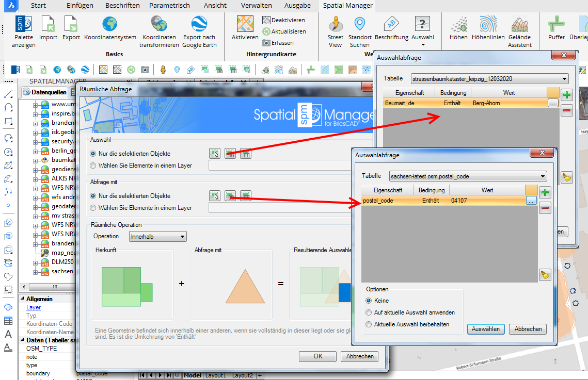Select the Model tab at the bottom
588x380 pixels.
[193, 375]
